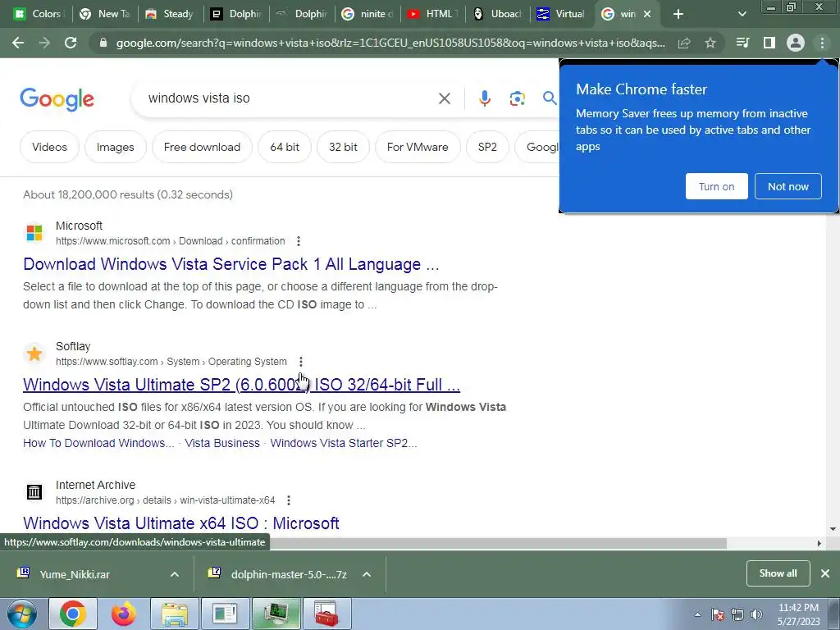The height and width of the screenshot is (630, 840).
Task: Open Chrome side panel
Action: tap(769, 43)
